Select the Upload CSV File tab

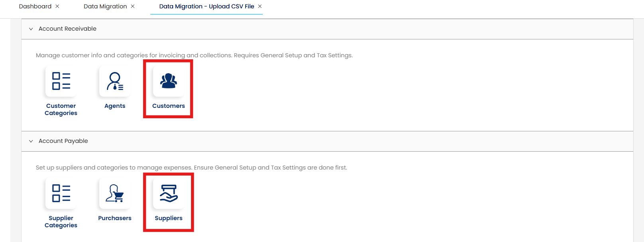point(207,6)
